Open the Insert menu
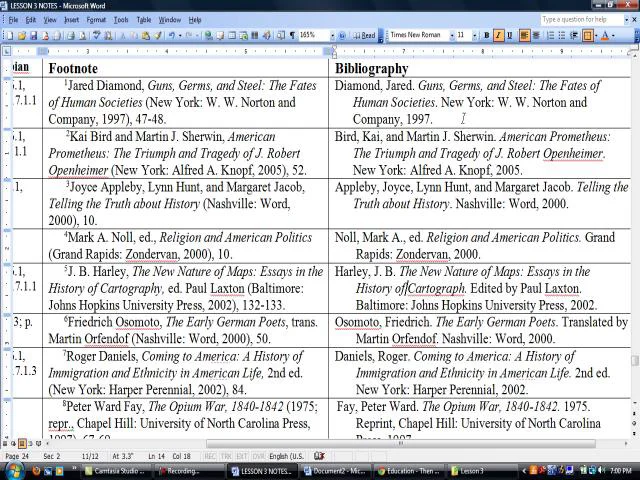Viewport: 640px width, 480px height. click(71, 20)
